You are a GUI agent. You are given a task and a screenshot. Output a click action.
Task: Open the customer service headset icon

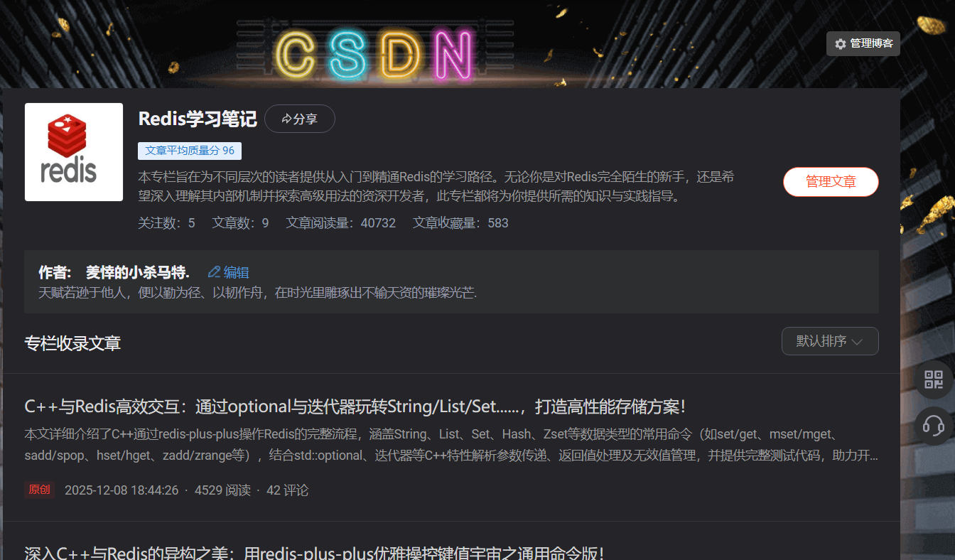pyautogui.click(x=934, y=425)
